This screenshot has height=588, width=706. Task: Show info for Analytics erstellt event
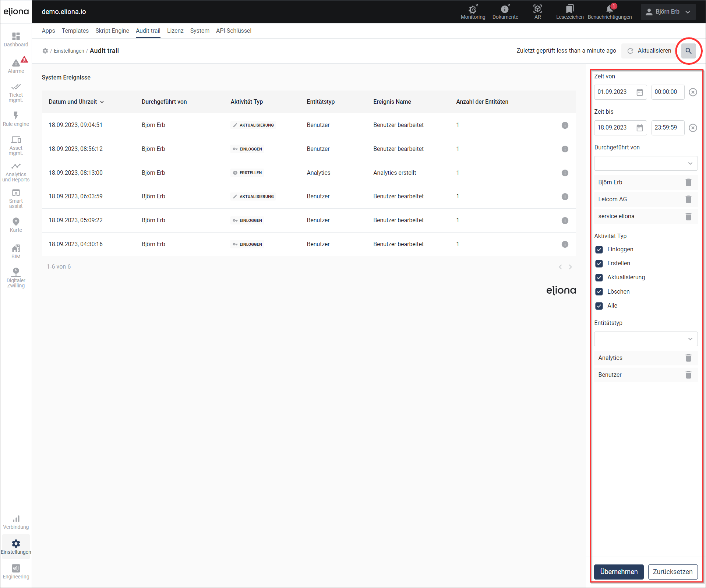pyautogui.click(x=565, y=173)
